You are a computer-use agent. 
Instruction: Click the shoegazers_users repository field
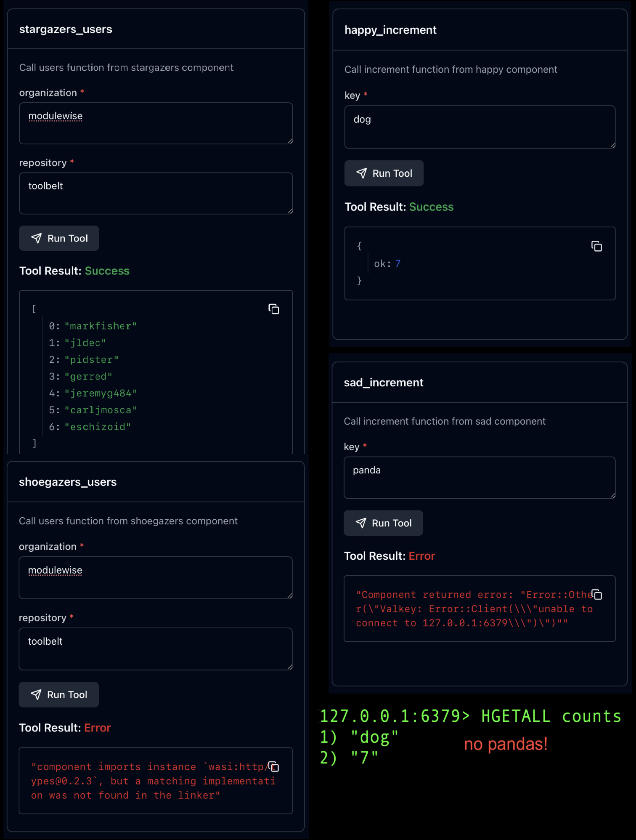pyautogui.click(x=156, y=649)
